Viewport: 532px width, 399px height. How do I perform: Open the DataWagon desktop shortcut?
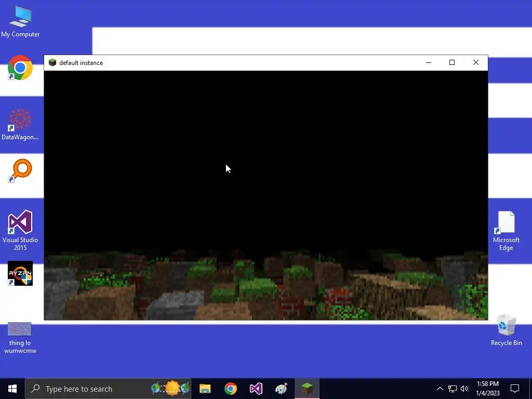coord(20,124)
